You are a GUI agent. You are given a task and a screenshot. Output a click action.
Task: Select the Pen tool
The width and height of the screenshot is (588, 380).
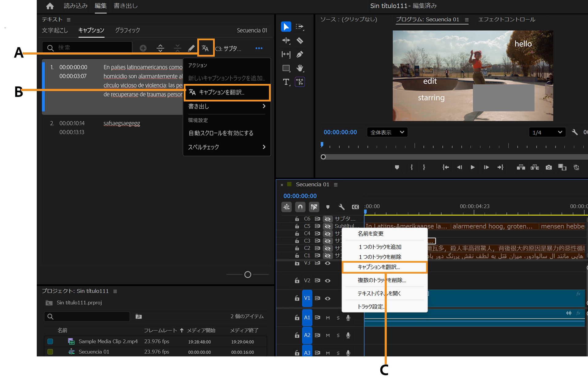300,54
